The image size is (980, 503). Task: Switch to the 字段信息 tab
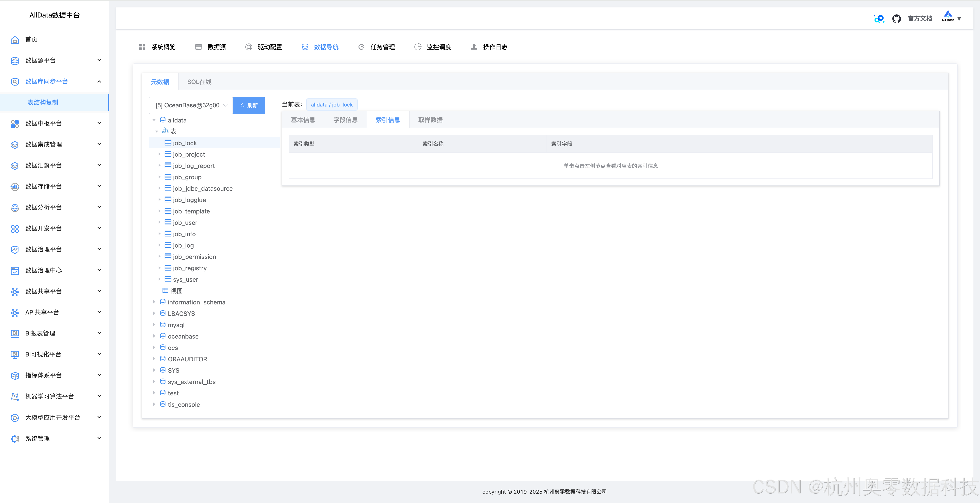[345, 120]
